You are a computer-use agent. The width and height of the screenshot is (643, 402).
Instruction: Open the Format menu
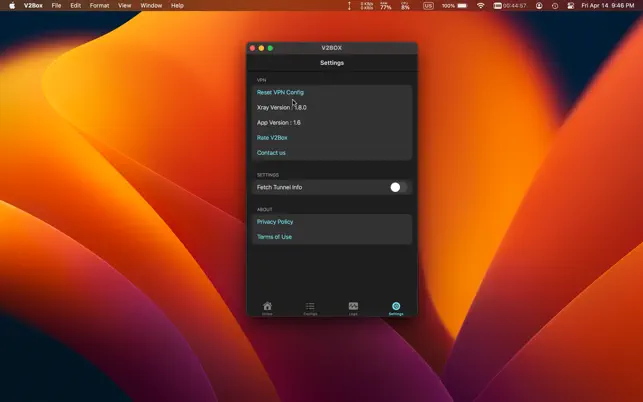pos(99,6)
